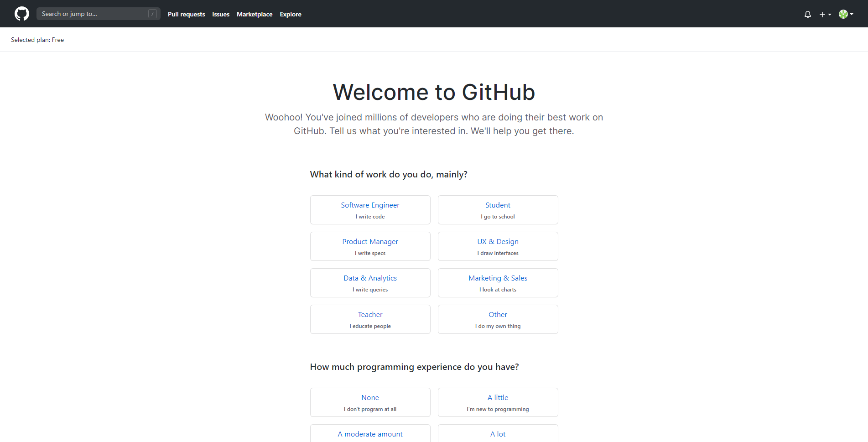This screenshot has width=868, height=442.
Task: Pick the Teacher option
Action: (370, 319)
